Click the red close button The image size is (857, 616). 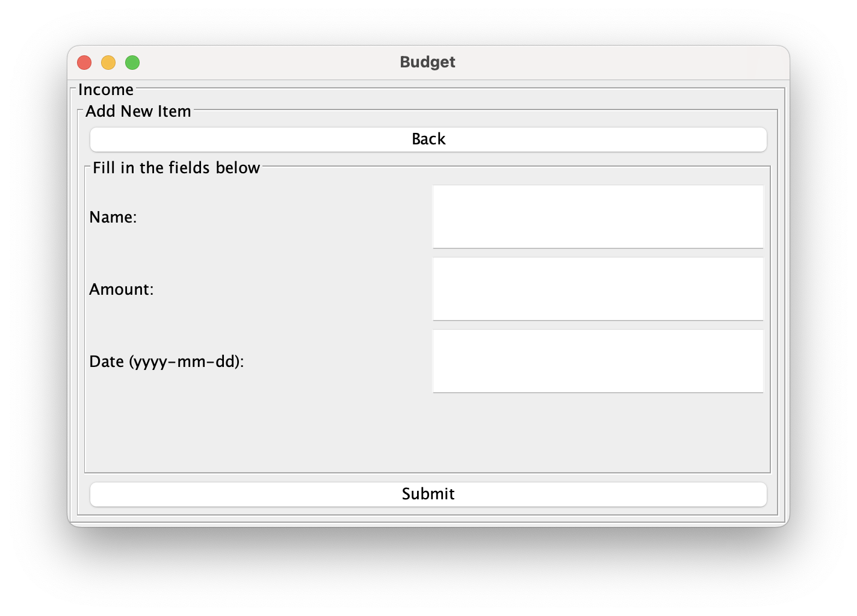click(x=84, y=62)
